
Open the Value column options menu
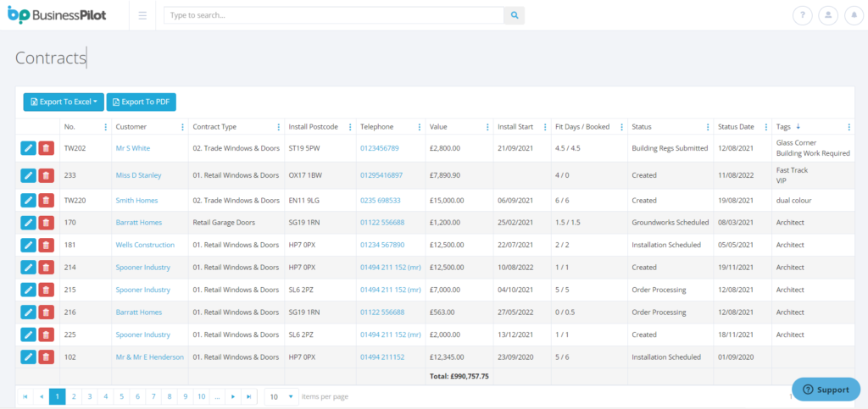(487, 127)
